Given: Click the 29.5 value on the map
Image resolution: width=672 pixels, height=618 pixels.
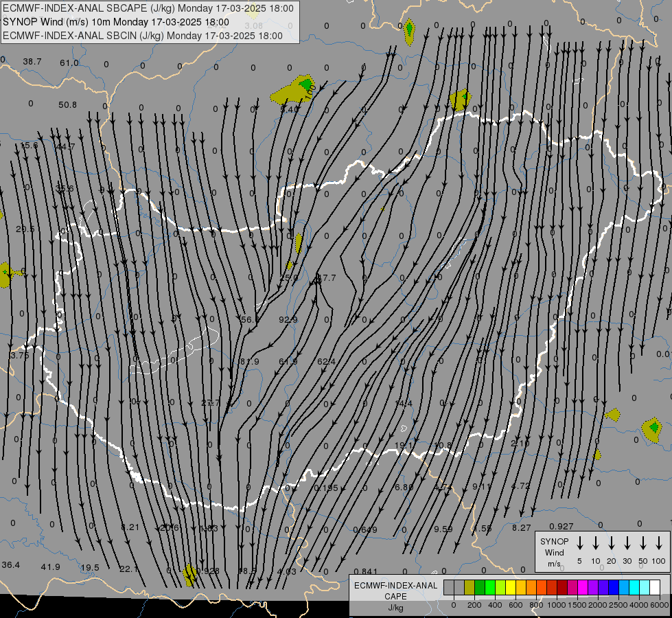Looking at the screenshot, I should point(25,229).
